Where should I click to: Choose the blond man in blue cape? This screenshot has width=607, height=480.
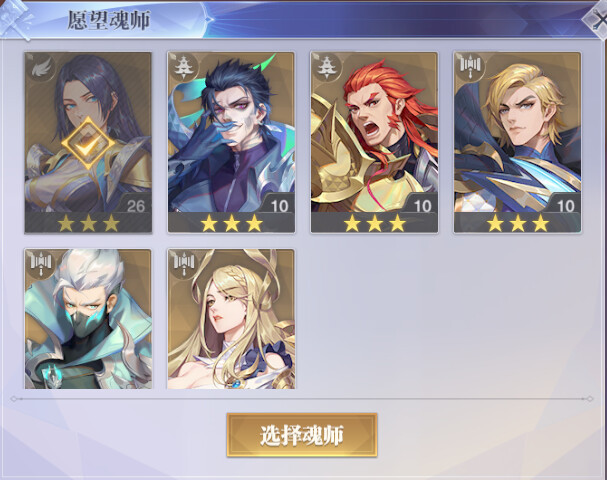pyautogui.click(x=518, y=142)
